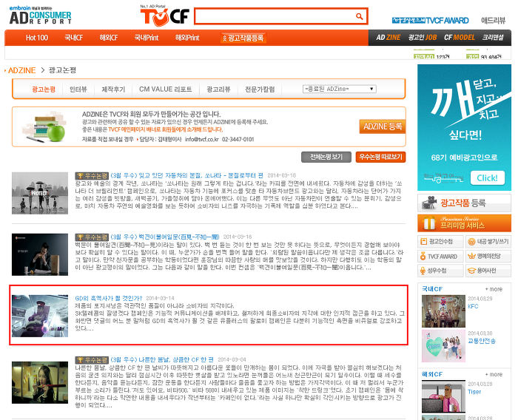Go to TVCF home logo
This screenshot has width=518, height=420.
pyautogui.click(x=164, y=16)
